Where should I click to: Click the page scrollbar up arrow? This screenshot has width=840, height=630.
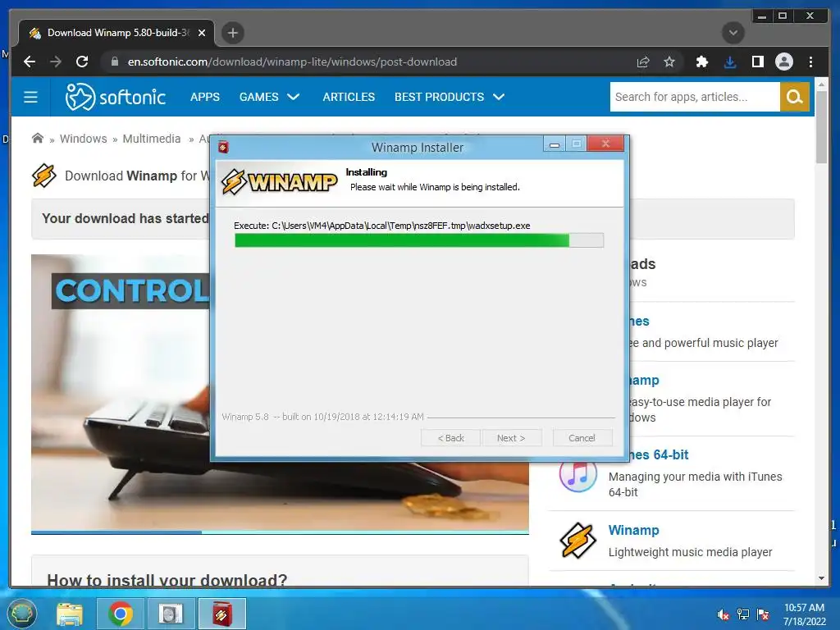pyautogui.click(x=822, y=84)
